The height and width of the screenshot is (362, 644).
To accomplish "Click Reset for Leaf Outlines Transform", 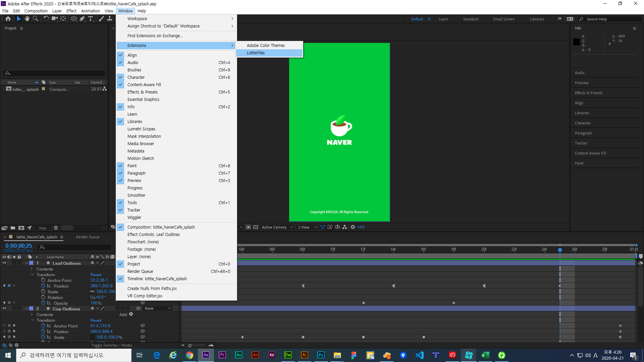I will click(x=96, y=275).
